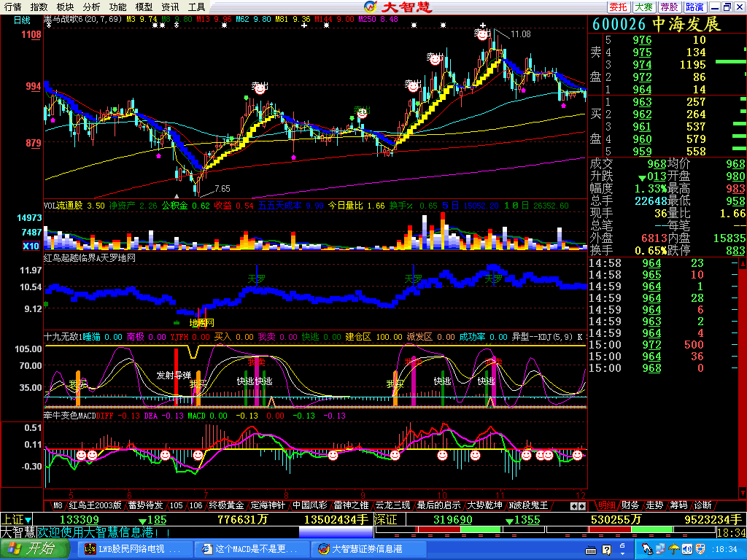Click stock code 600026 中海发展
Image resolution: width=747 pixels, height=560 pixels.
657,24
